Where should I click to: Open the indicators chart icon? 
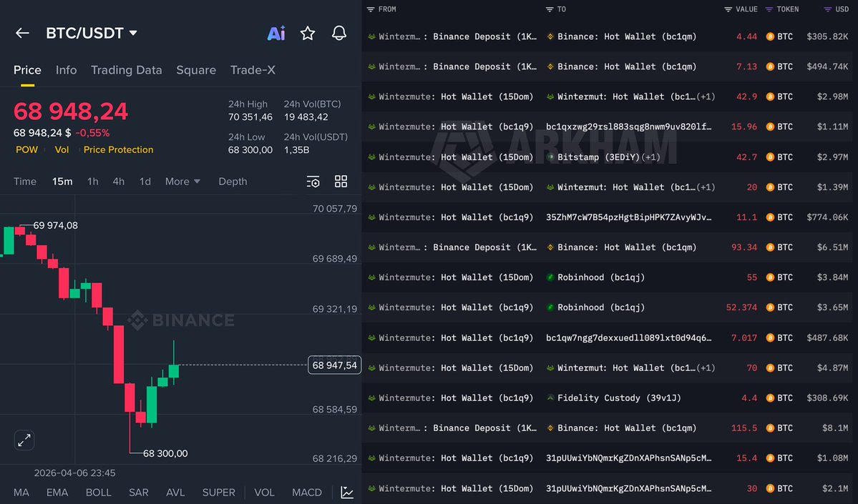click(347, 493)
